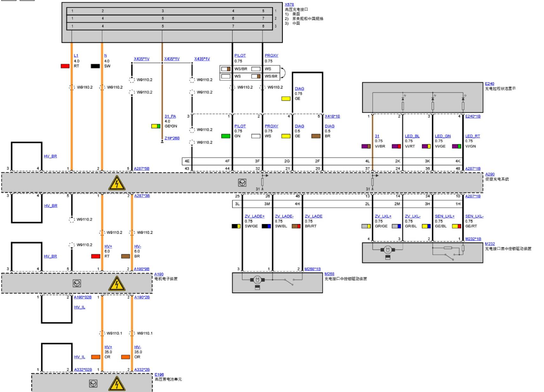
Task: Open the LED_RT signal link
Action: point(473,136)
